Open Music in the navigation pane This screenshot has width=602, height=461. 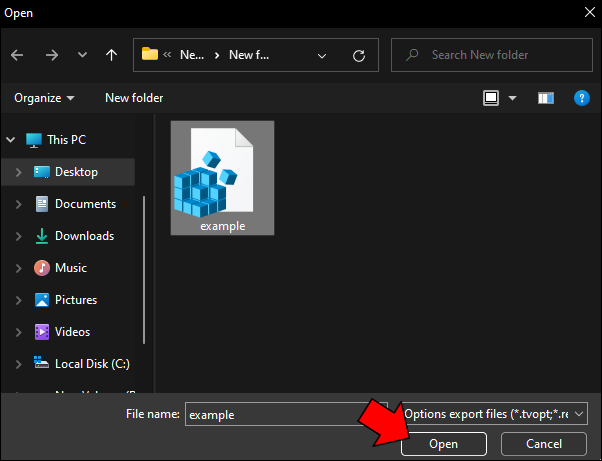71,268
